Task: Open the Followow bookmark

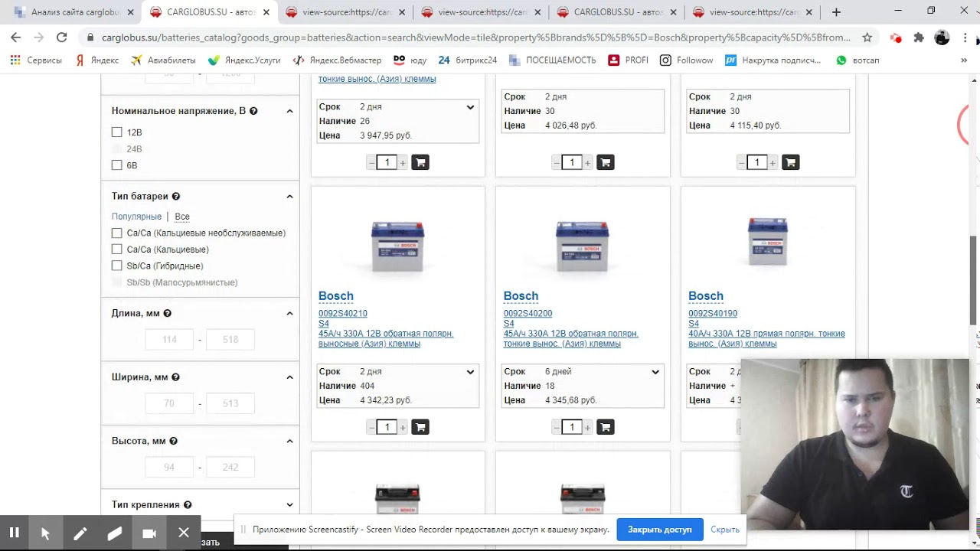Action: coord(687,60)
